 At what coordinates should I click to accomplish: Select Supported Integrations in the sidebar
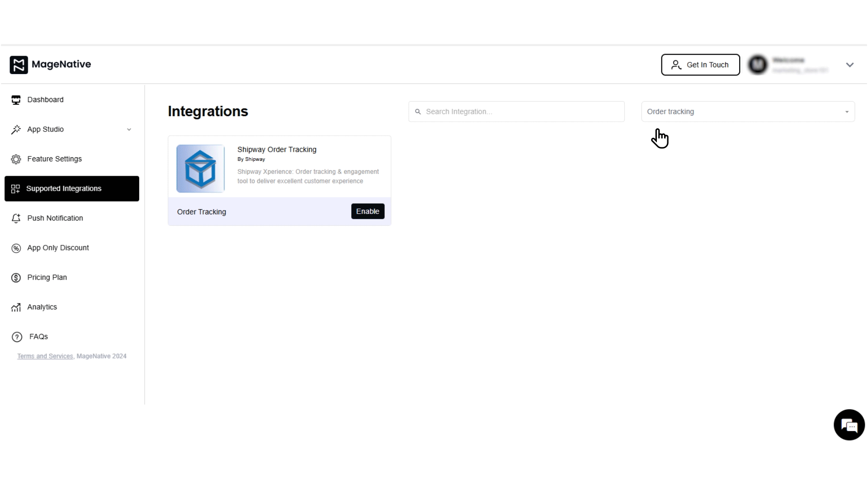[63, 188]
